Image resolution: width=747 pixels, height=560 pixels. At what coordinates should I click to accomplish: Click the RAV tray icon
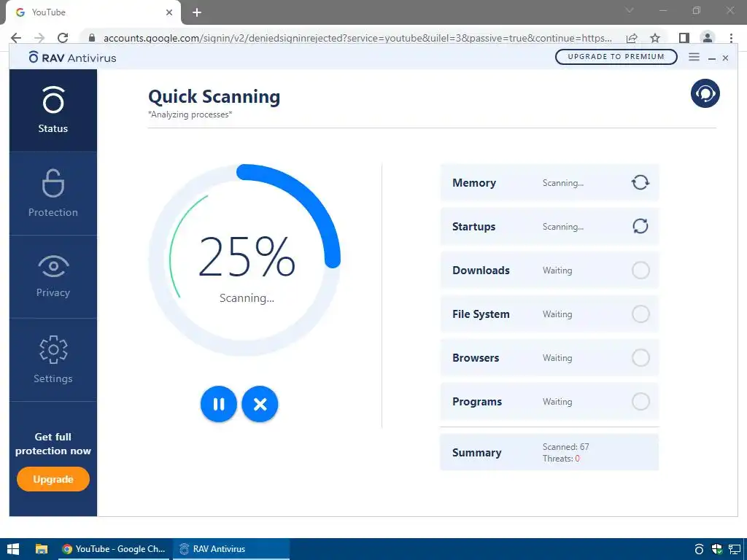(x=699, y=549)
